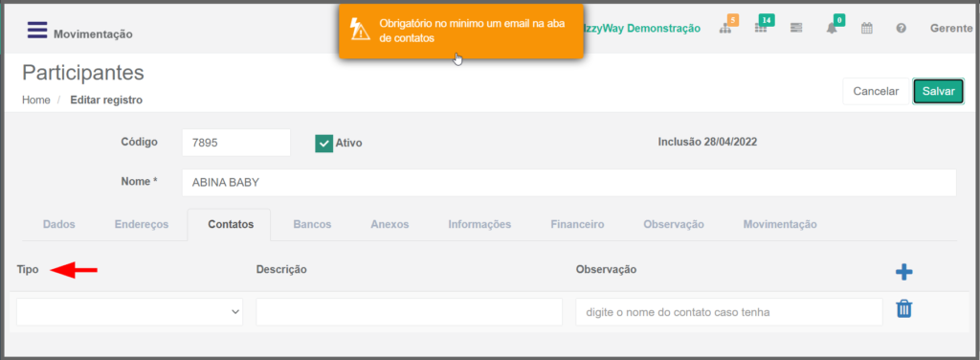The width and height of the screenshot is (980, 360).
Task: Uncheck the Ativo checkbox
Action: [323, 143]
